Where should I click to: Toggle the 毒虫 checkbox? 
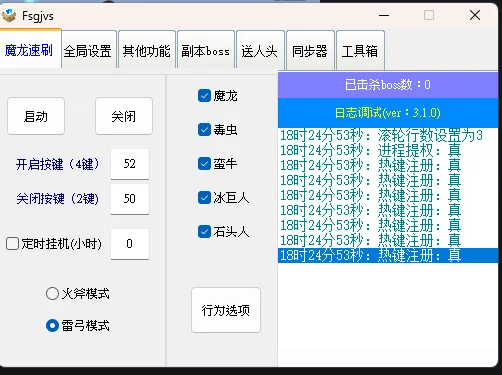coord(204,130)
